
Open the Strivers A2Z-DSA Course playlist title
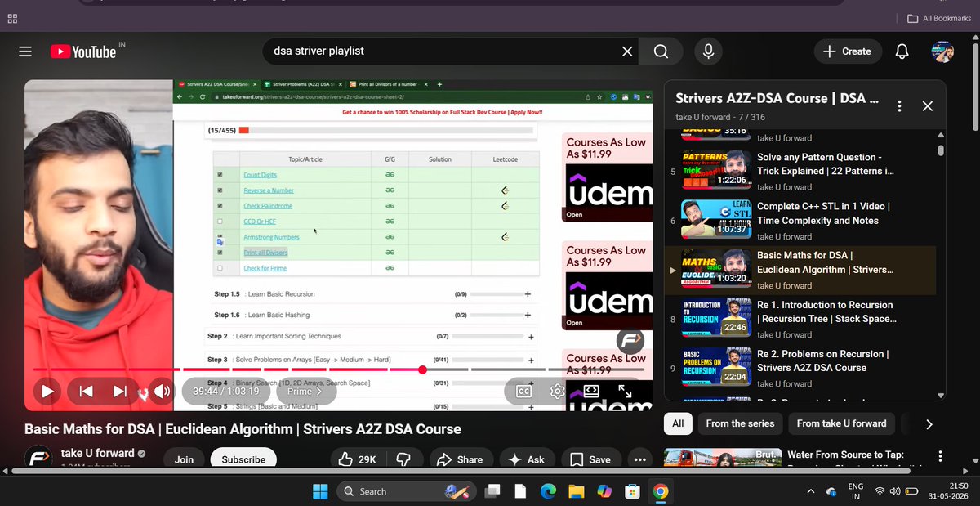pos(777,99)
